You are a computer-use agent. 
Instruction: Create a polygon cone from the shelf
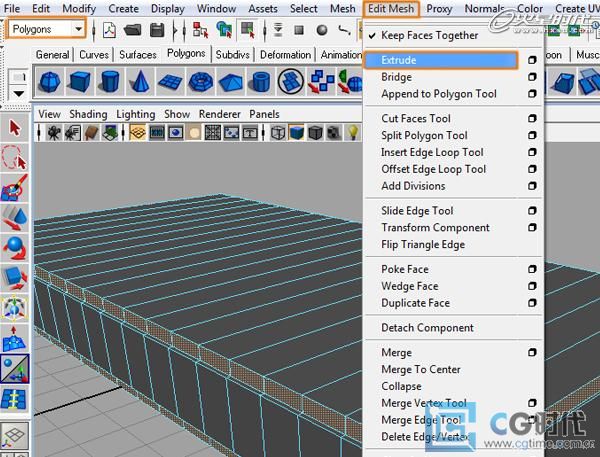pos(140,82)
